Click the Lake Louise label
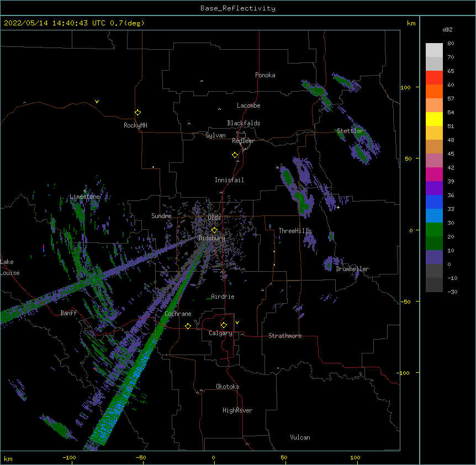Screen dimensions: 476x465 pyautogui.click(x=10, y=267)
